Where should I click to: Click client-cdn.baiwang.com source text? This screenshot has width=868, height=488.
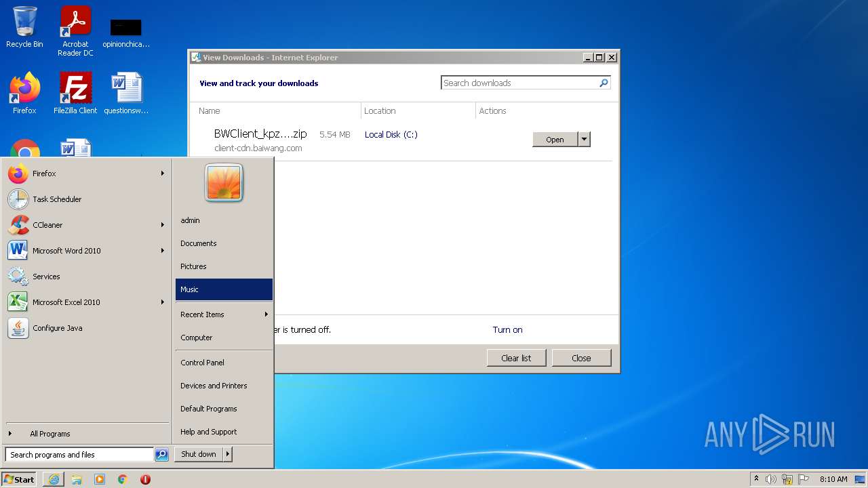click(x=258, y=148)
